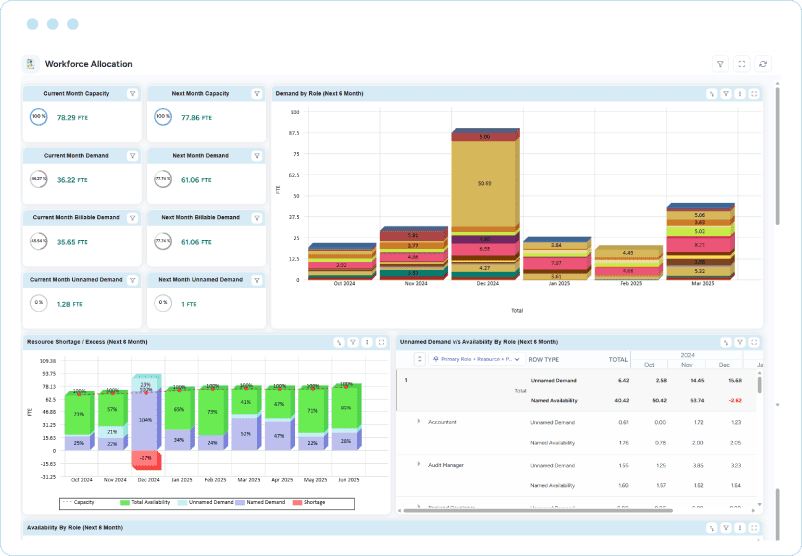The height and width of the screenshot is (556, 802).
Task: Open drill icon in Resource Shortage / Excess panel
Action: (339, 342)
